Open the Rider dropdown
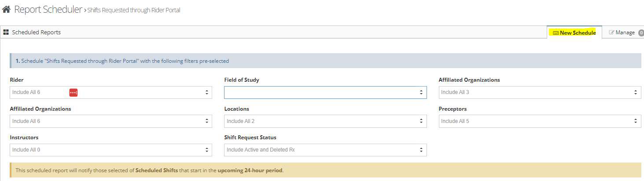 pyautogui.click(x=110, y=92)
